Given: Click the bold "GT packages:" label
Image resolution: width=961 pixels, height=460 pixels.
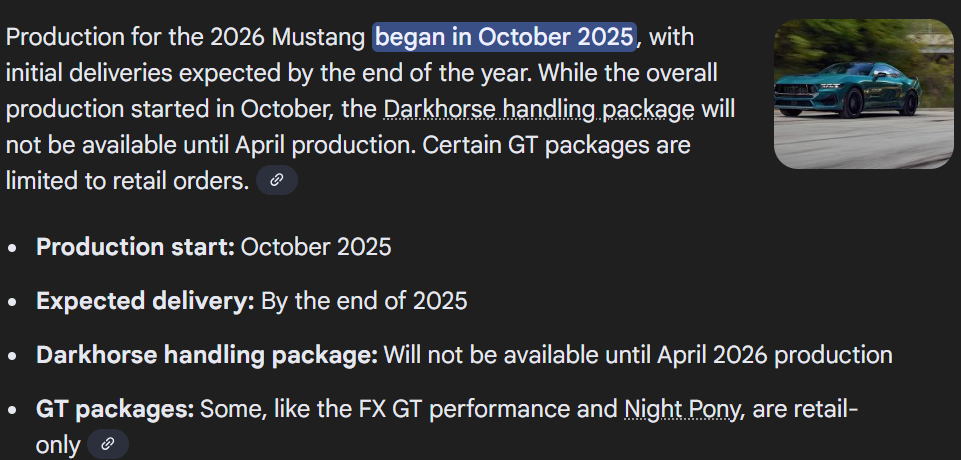Looking at the screenshot, I should tap(115, 408).
